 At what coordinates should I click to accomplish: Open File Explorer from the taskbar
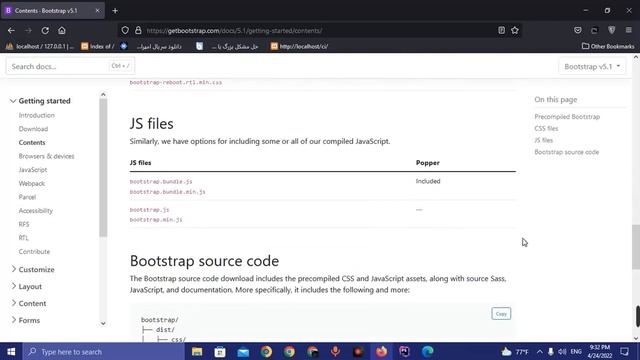197,351
